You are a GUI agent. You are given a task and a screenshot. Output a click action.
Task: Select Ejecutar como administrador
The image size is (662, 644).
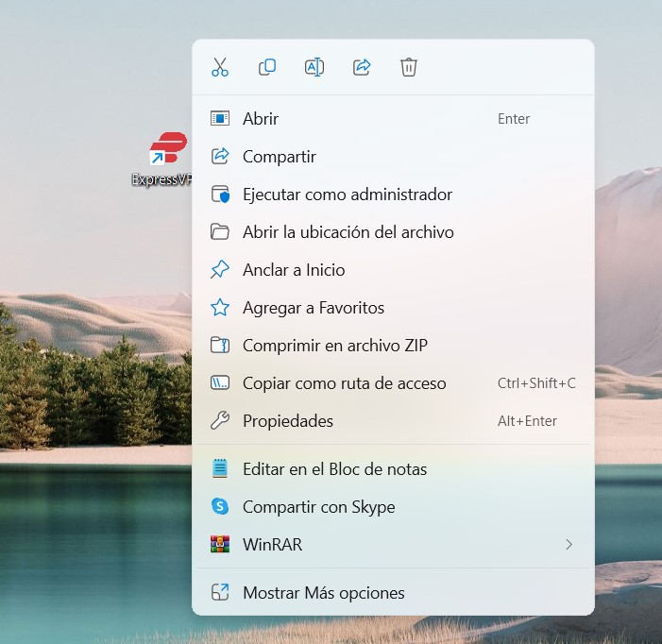(393, 195)
